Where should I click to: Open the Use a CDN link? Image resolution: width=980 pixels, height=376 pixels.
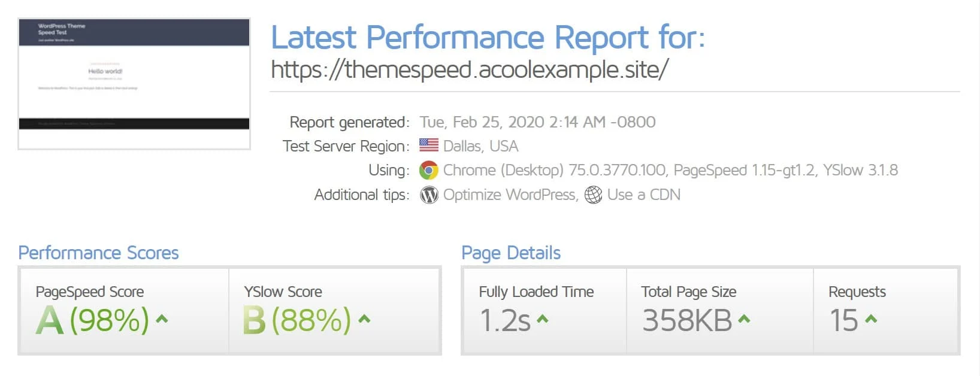click(x=643, y=195)
